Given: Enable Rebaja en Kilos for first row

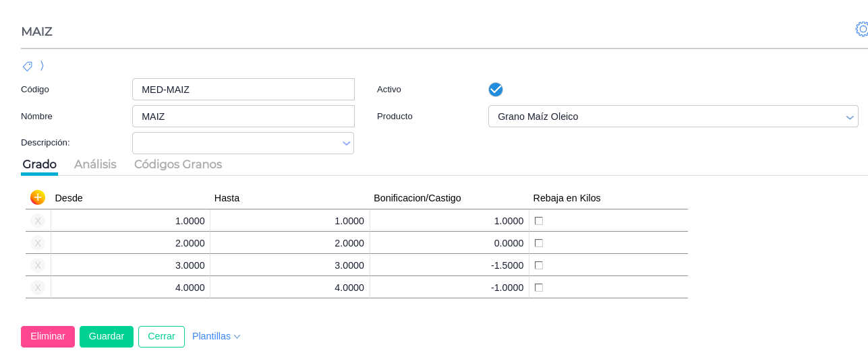Looking at the screenshot, I should tap(538, 221).
